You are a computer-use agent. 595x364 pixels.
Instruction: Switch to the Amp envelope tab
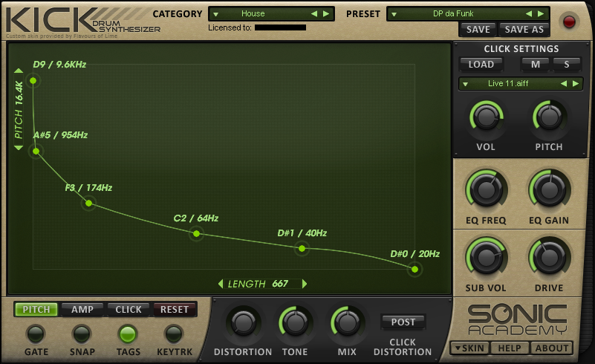82,309
